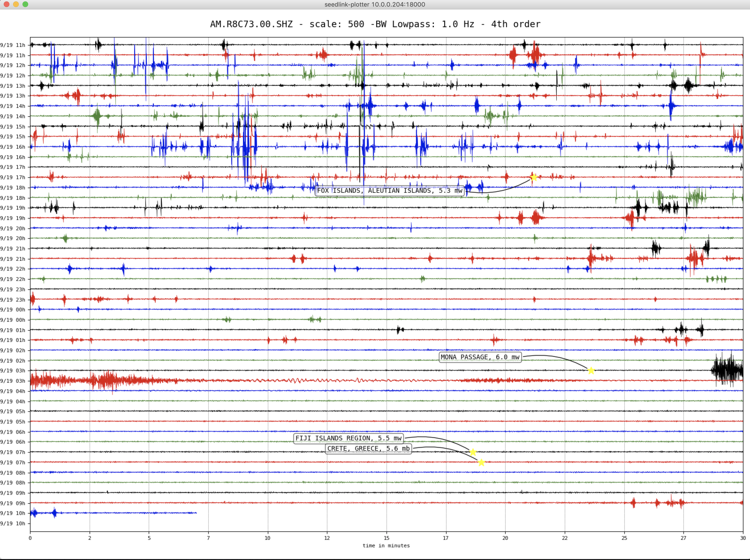Viewport: 750px width, 560px height.
Task: Click the red '9/19 09h' row label
Action: click(13, 503)
